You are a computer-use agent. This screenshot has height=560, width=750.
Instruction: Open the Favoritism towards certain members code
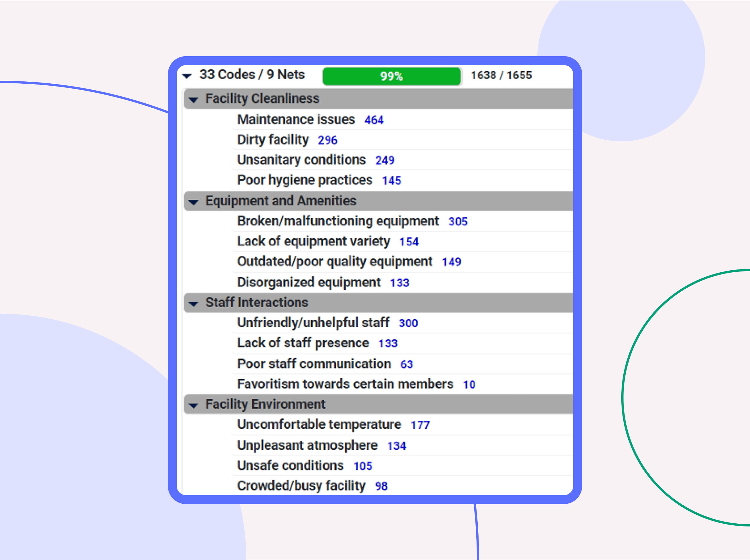click(x=345, y=384)
